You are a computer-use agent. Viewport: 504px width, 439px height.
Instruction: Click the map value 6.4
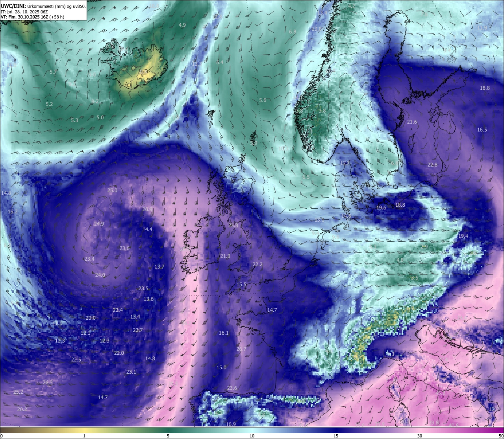coord(220,62)
